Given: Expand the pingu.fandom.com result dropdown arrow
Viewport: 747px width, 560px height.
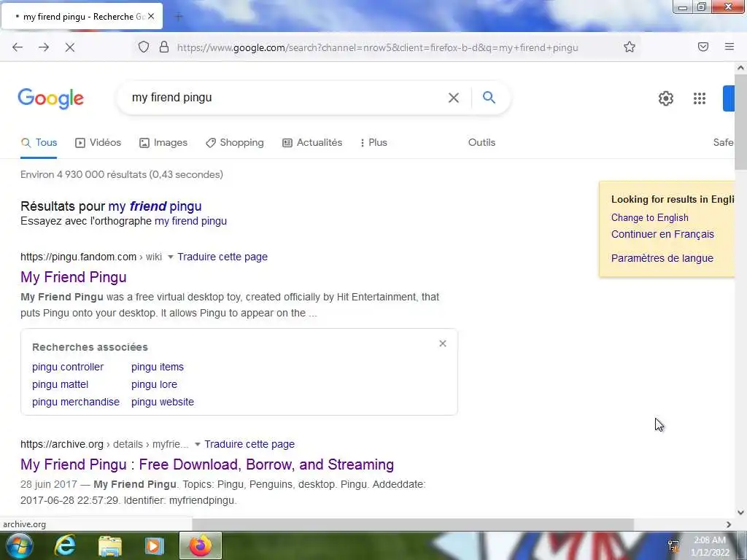Looking at the screenshot, I should tap(171, 257).
